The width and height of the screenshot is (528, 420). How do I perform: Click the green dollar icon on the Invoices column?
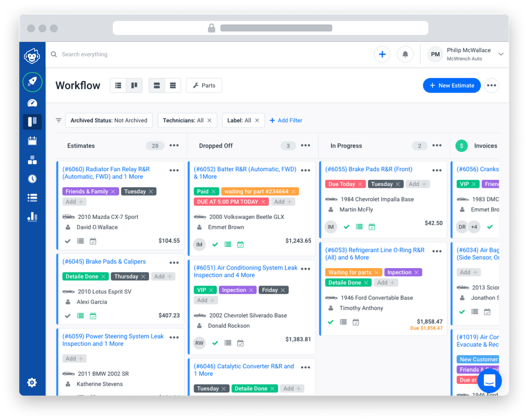(x=461, y=146)
